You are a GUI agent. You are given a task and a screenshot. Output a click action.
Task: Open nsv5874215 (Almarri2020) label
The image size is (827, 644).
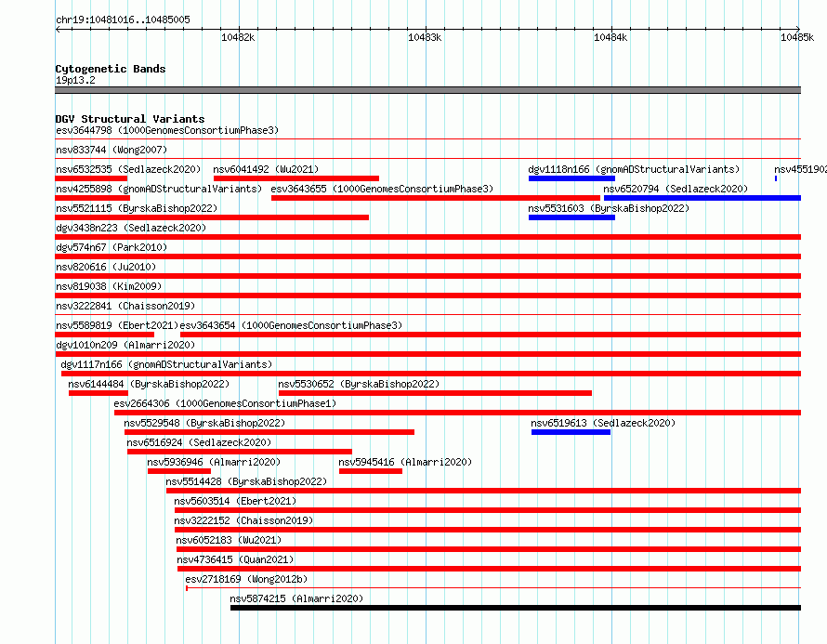[296, 598]
